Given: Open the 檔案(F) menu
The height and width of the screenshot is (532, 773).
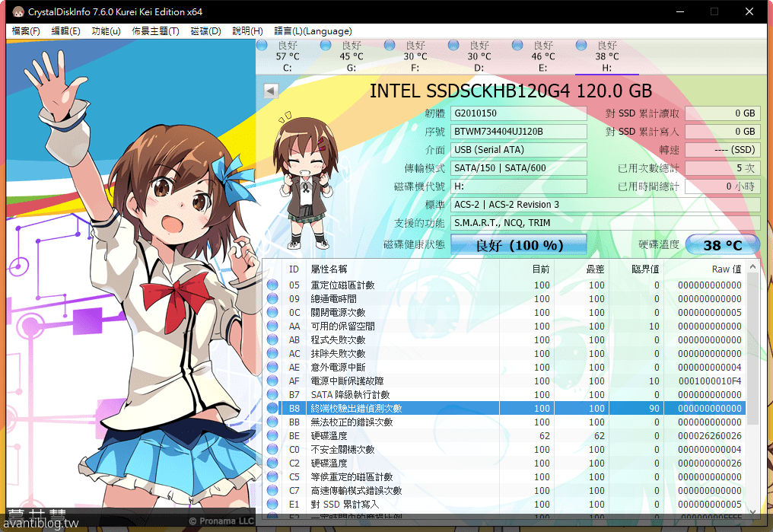Looking at the screenshot, I should [x=26, y=31].
